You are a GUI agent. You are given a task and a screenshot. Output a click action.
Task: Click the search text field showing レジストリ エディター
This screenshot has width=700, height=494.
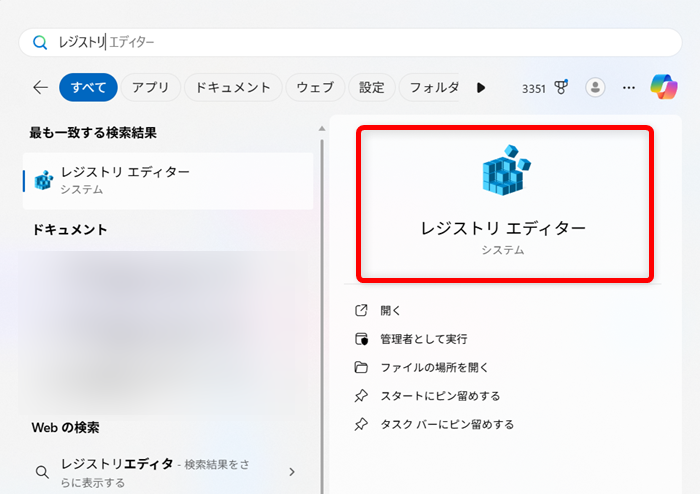point(350,42)
